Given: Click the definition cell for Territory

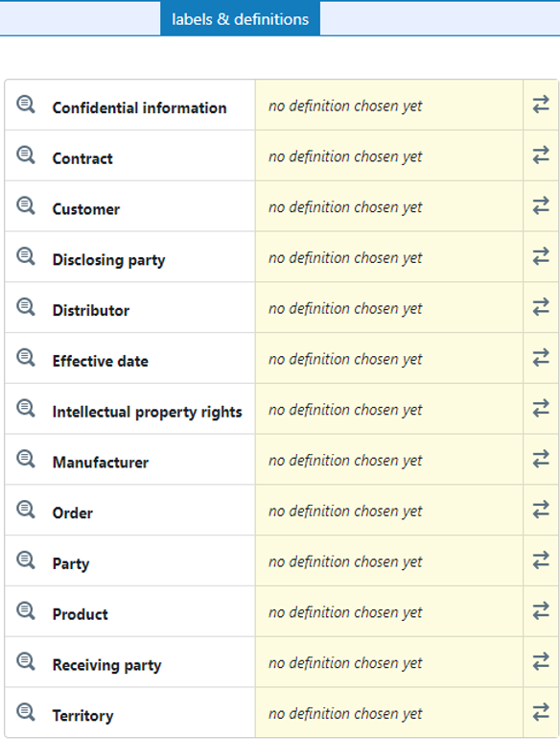Looking at the screenshot, I should point(389,713).
